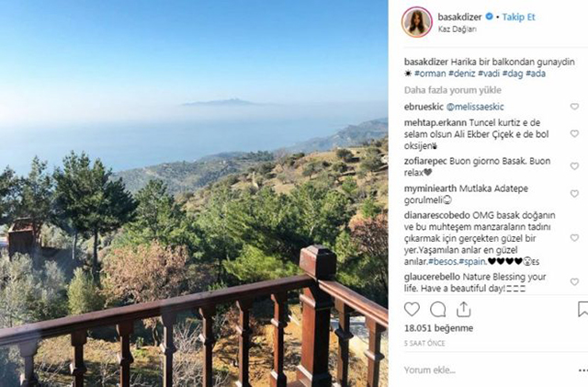Screen dimensions: 588x387
Task: Follow the account with Takip Et
Action: (518, 17)
